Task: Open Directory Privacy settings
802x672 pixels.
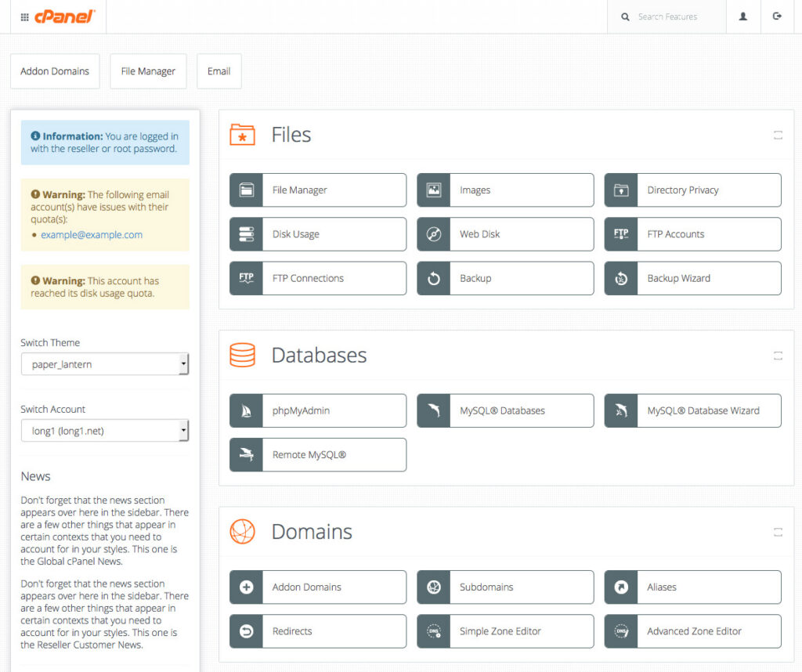Action: pos(692,190)
